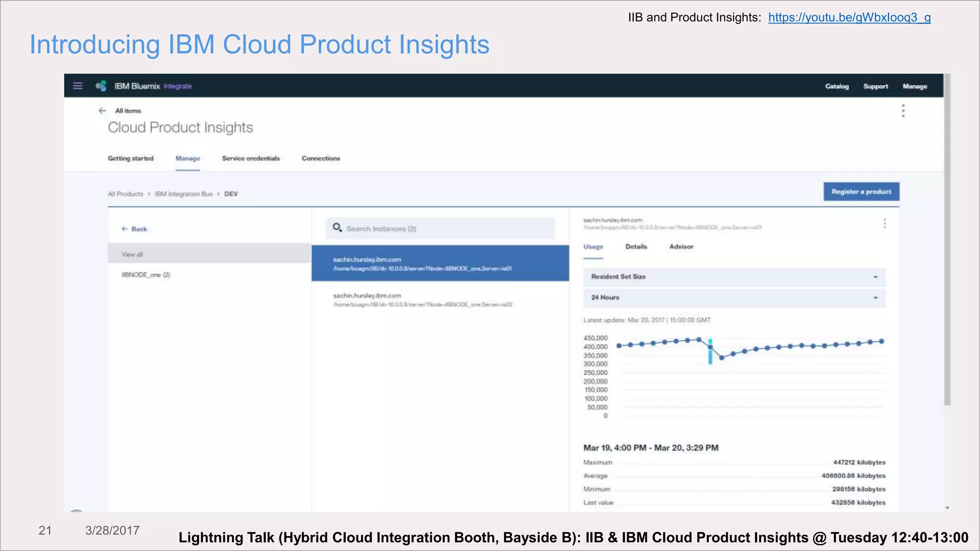Click the Register a product button
This screenshot has width=980, height=551.
pyautogui.click(x=861, y=191)
